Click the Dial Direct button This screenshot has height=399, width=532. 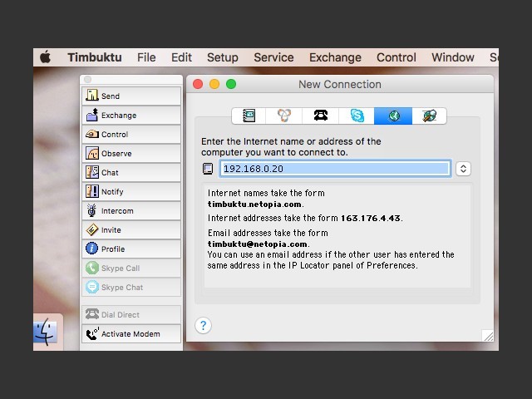(131, 314)
